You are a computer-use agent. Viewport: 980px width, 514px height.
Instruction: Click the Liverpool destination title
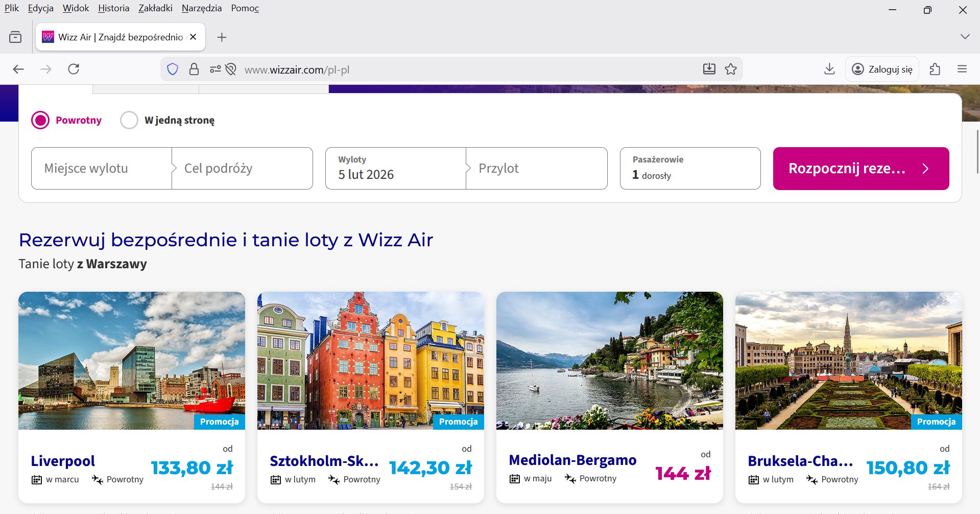tap(63, 461)
